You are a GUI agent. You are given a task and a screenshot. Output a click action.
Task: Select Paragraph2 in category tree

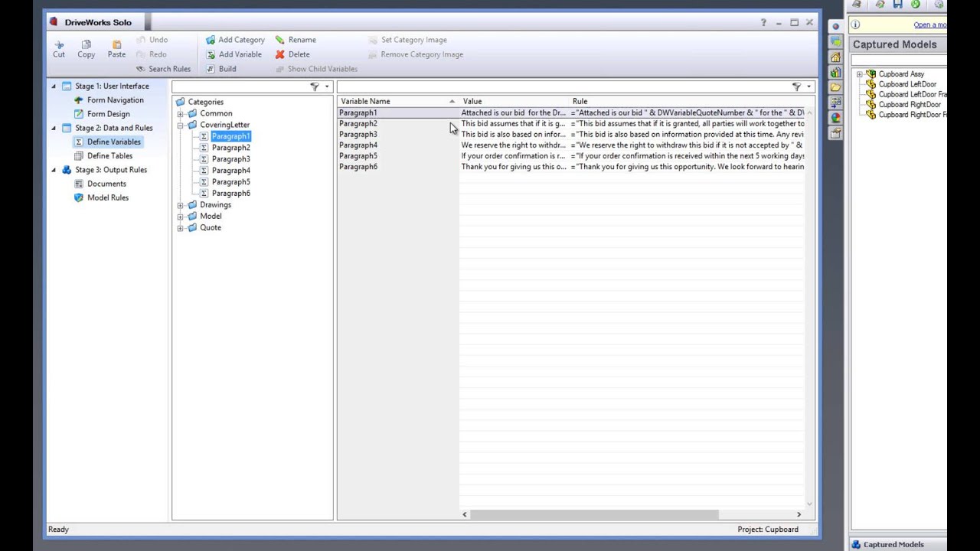tap(230, 148)
